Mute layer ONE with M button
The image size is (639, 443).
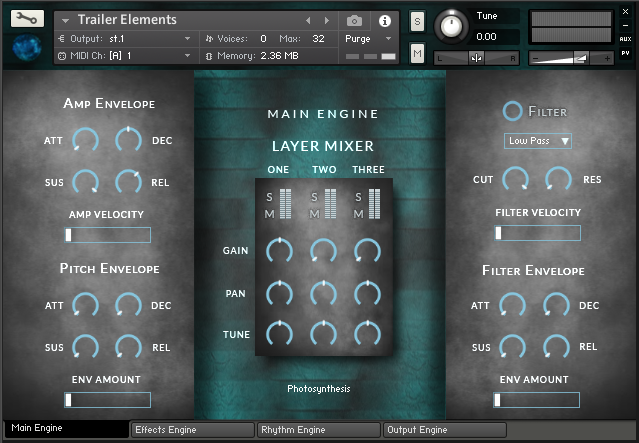269,214
